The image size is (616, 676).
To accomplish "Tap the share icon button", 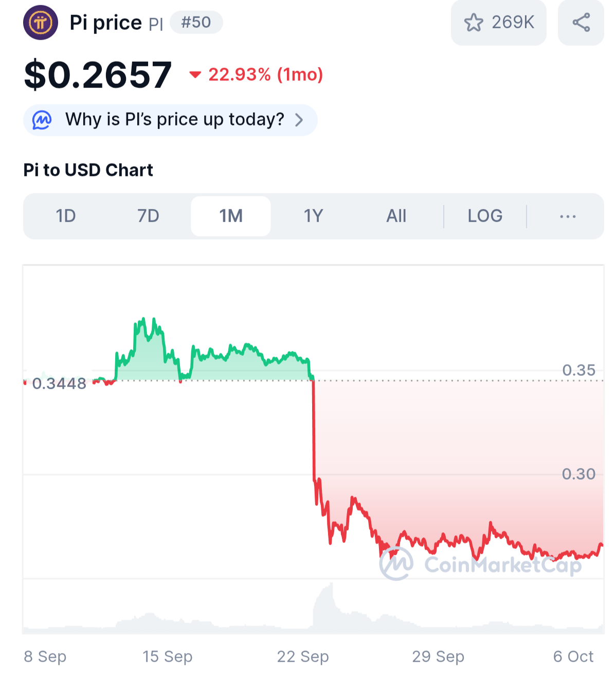I will (x=581, y=23).
